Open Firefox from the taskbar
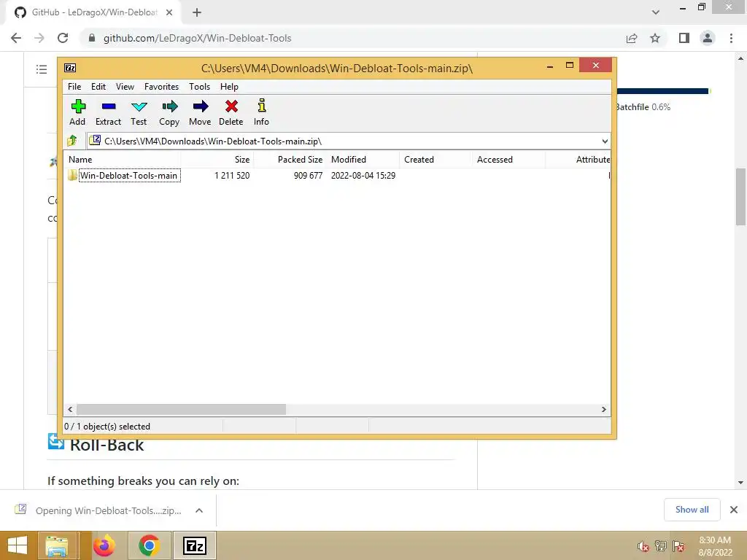The height and width of the screenshot is (560, 747). [x=104, y=545]
